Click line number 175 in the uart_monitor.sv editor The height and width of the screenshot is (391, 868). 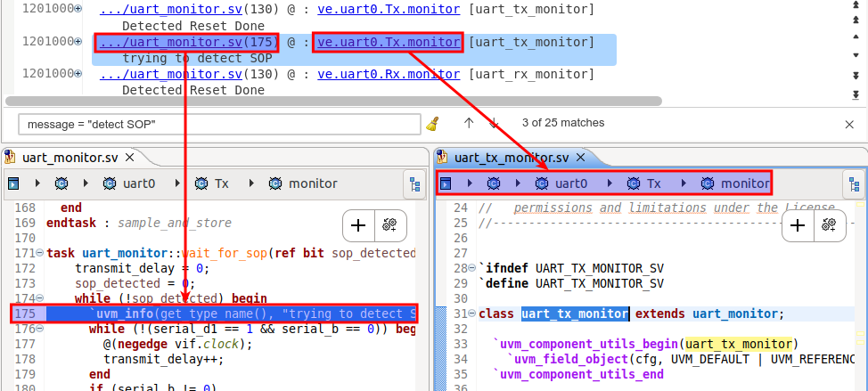pyautogui.click(x=26, y=314)
